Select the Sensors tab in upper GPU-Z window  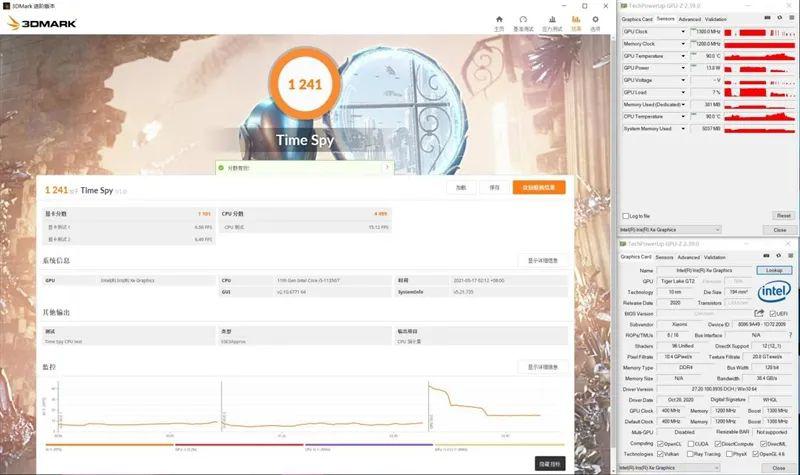click(x=665, y=18)
